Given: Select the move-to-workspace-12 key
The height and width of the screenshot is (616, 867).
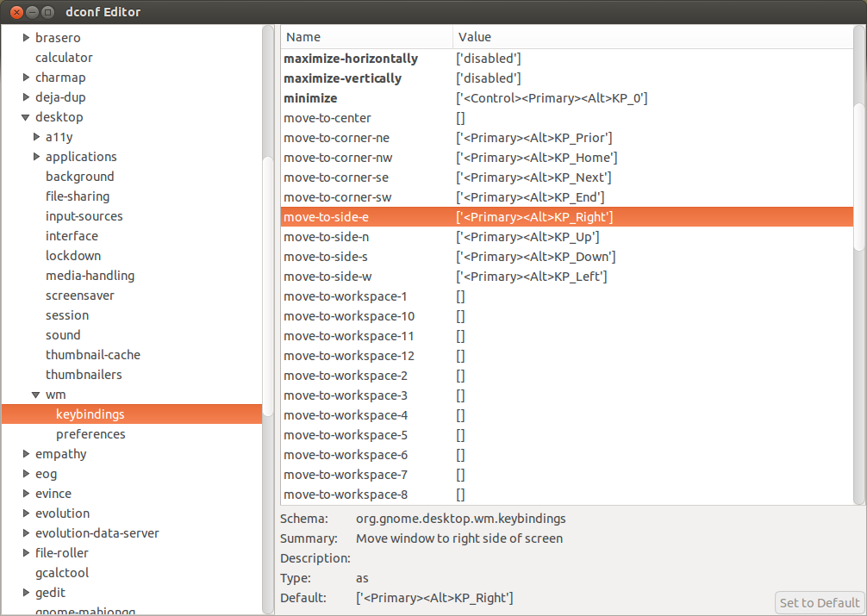Looking at the screenshot, I should 567,356.
